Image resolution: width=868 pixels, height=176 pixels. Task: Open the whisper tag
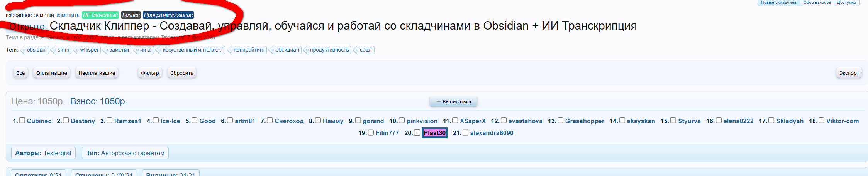pos(89,50)
